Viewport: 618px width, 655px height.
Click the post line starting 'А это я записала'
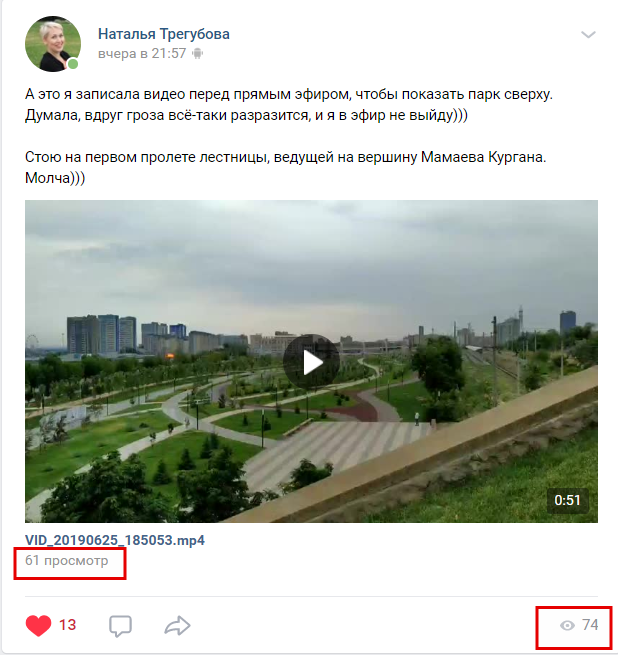tap(289, 94)
